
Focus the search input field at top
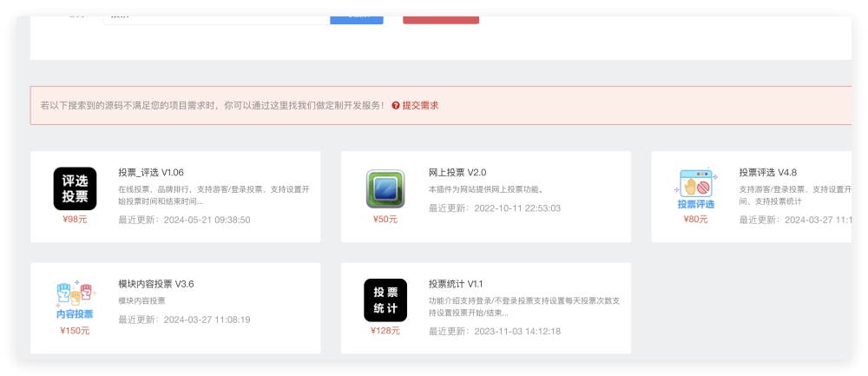tap(216, 20)
